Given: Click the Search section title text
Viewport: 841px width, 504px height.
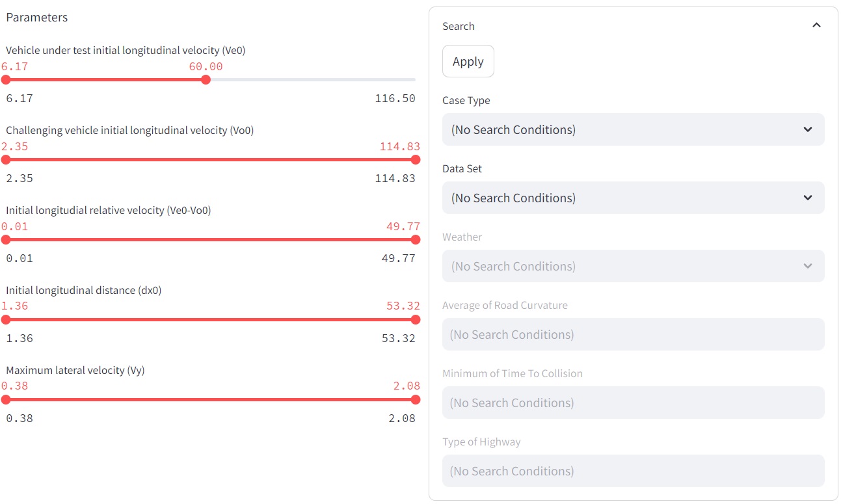Looking at the screenshot, I should point(458,26).
